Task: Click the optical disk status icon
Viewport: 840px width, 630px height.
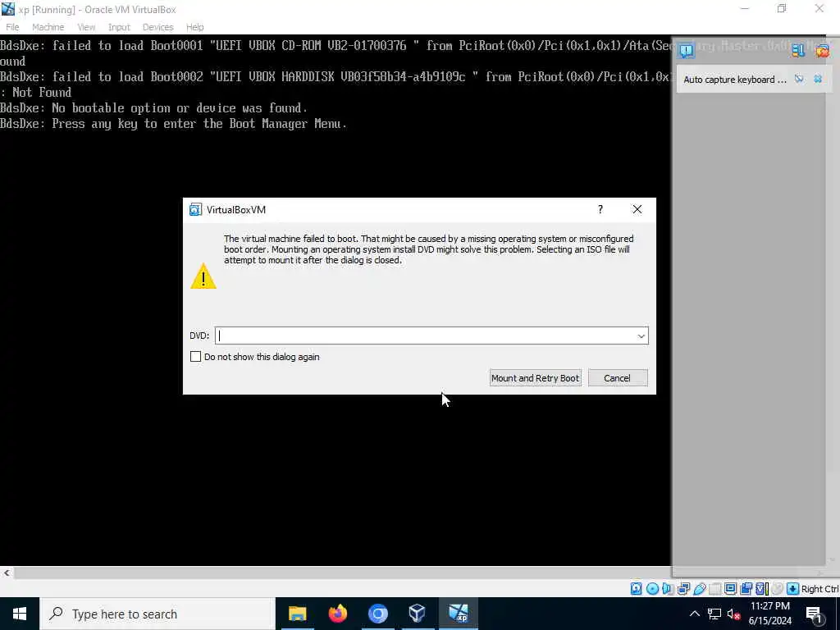Action: coord(652,589)
